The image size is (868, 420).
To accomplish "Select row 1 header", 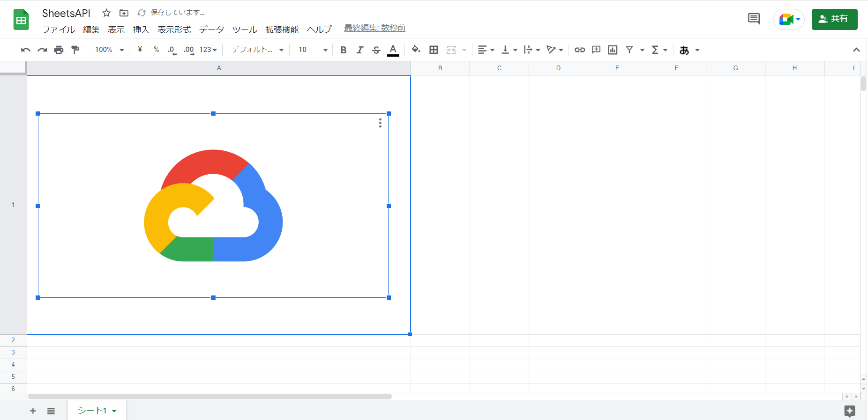I will (x=13, y=205).
